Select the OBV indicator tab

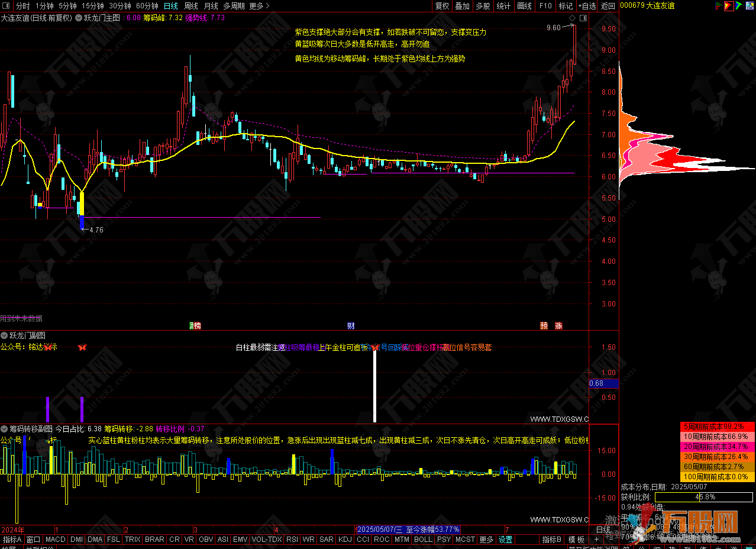pos(206,540)
